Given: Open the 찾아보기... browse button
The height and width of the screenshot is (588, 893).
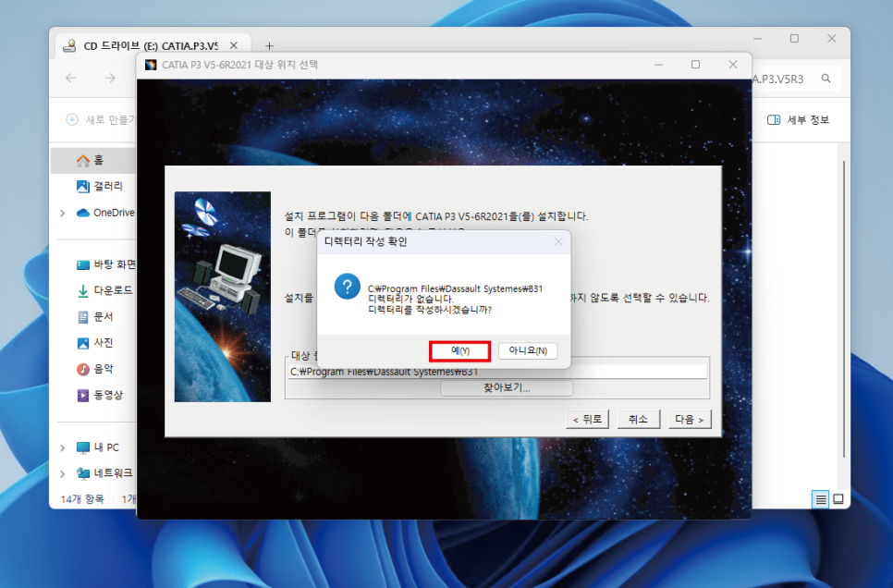Looking at the screenshot, I should [x=507, y=388].
